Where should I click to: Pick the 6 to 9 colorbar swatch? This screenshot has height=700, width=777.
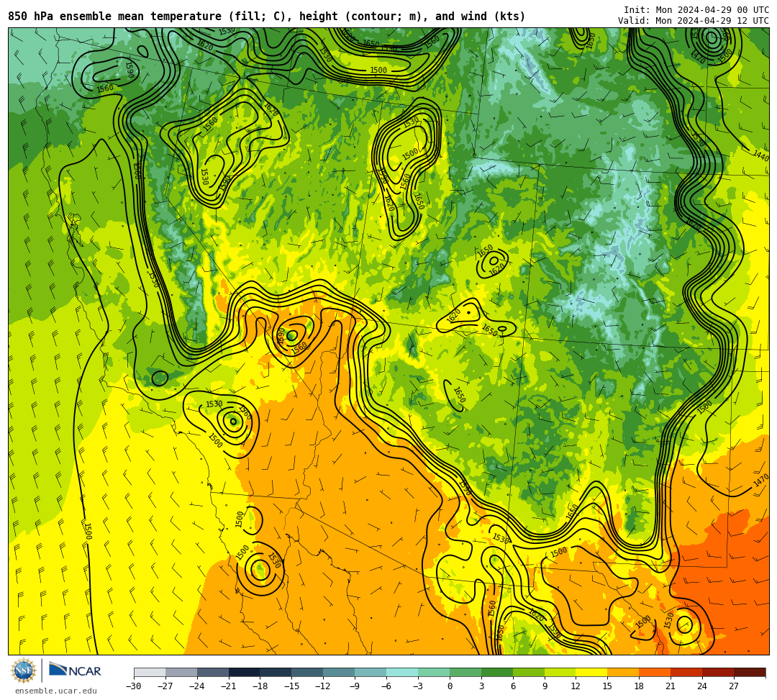click(x=529, y=672)
